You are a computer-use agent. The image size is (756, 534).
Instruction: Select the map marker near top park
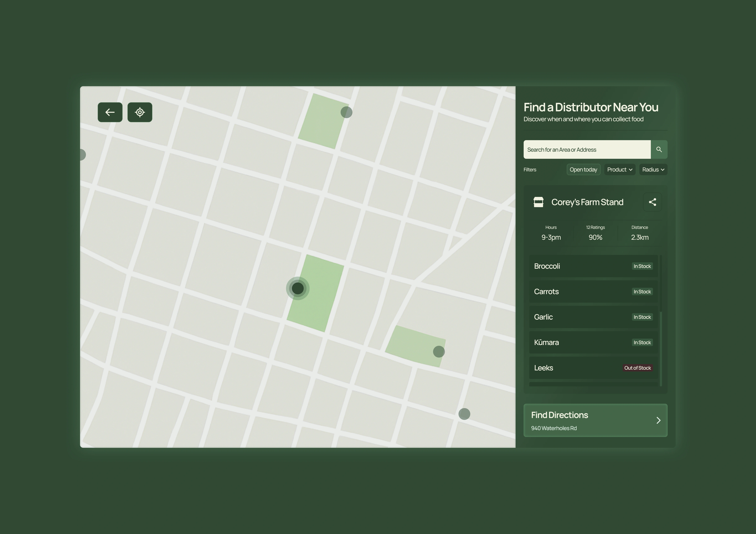(346, 112)
